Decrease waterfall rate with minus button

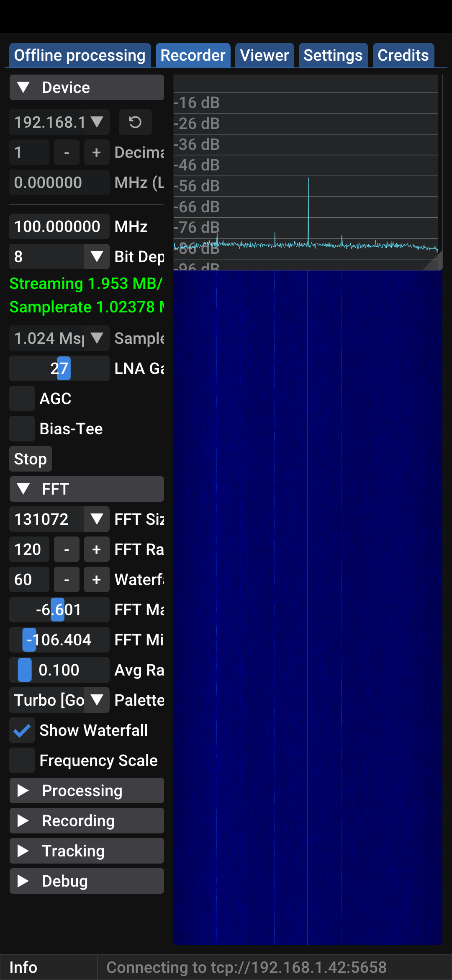tap(67, 580)
